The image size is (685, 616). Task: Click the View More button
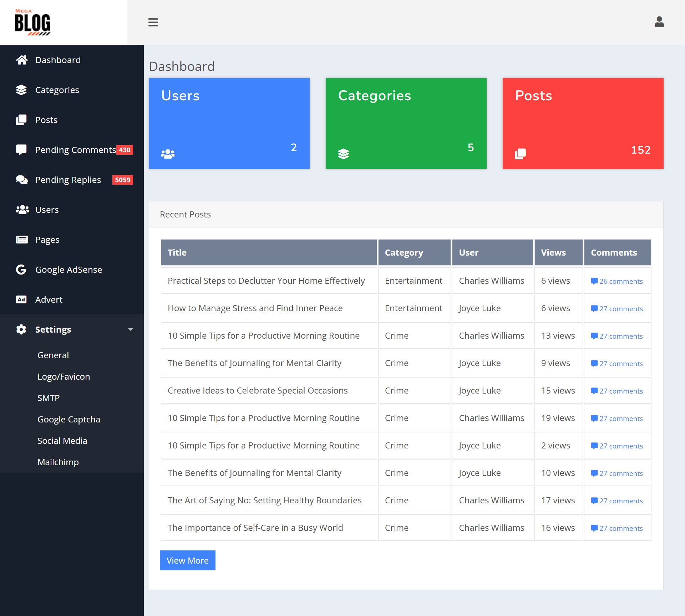point(187,560)
